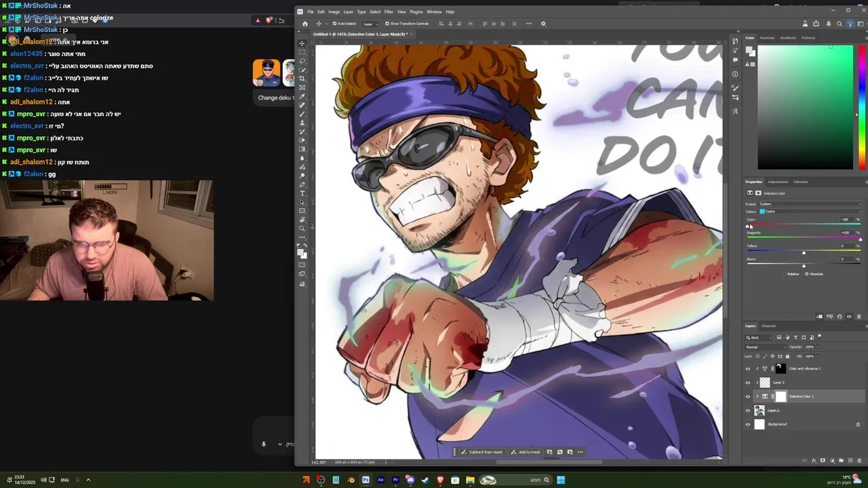
Task: Open the Comments panel icon
Action: pos(735,60)
